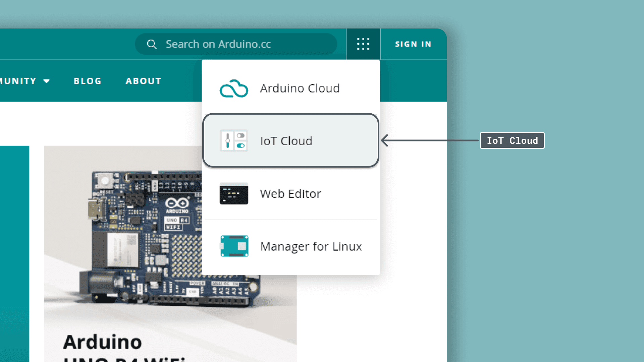Click the Arduino UNO R4 WiFi heading
Screen dimensions: 644x362
coord(103,343)
